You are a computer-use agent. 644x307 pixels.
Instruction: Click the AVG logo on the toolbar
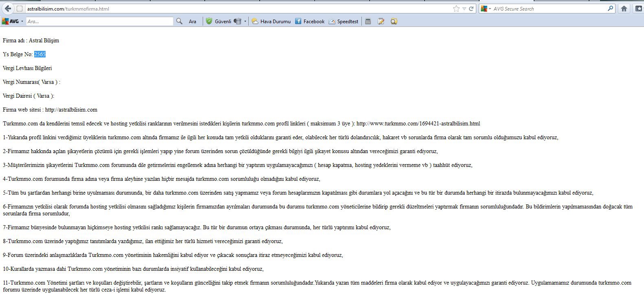tap(11, 21)
